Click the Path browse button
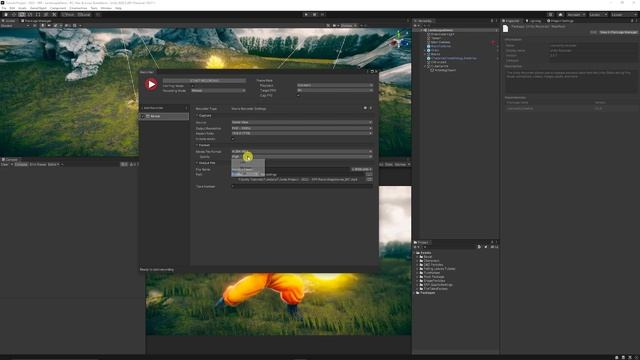 point(369,174)
